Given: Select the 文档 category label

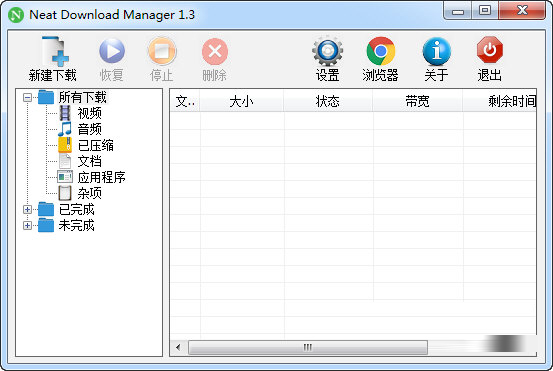Looking at the screenshot, I should point(90,161).
